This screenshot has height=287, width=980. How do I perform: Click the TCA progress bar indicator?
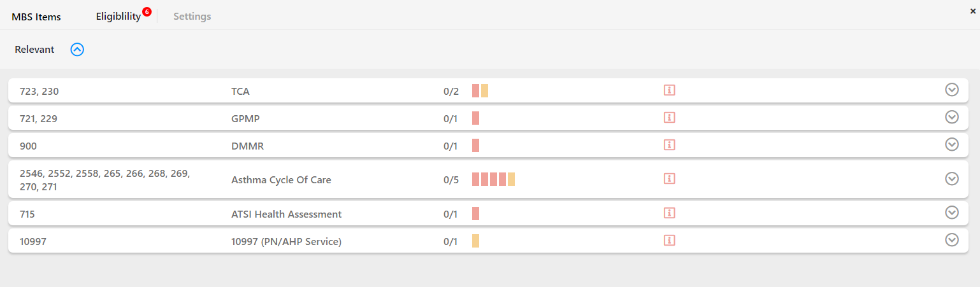(480, 91)
